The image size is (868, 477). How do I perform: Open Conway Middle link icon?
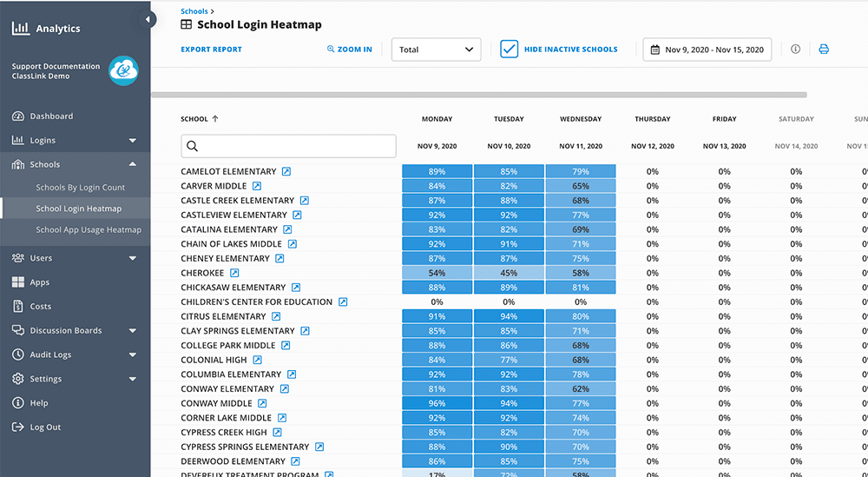click(x=262, y=403)
